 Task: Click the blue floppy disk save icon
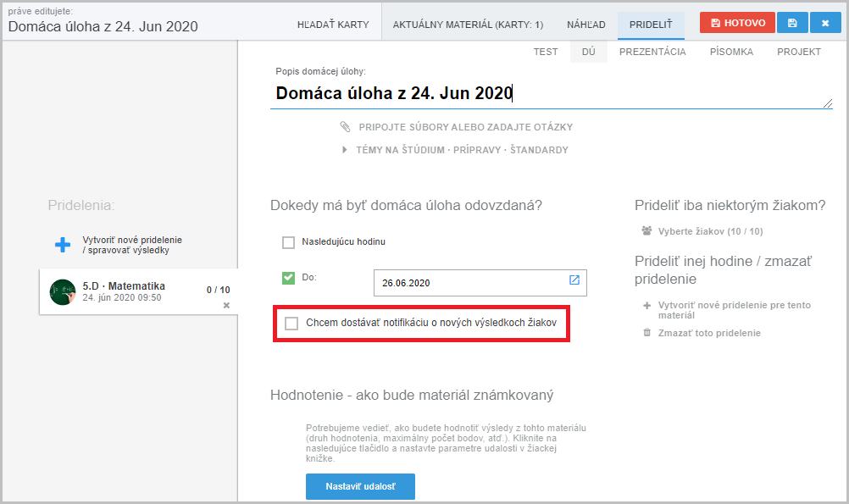(792, 23)
